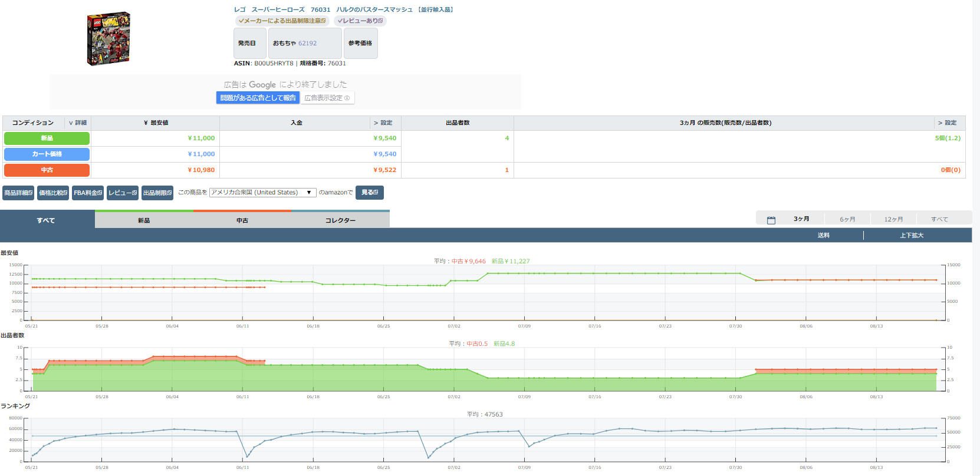Click the ランキング average 47563 label
Viewport: 980px width, 476px height.
(485, 414)
